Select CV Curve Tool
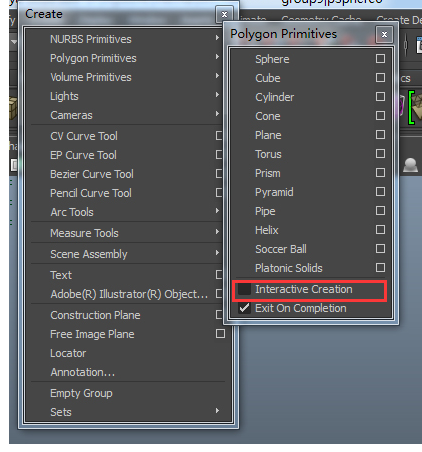Screen dimensions: 422x452 click(x=84, y=136)
